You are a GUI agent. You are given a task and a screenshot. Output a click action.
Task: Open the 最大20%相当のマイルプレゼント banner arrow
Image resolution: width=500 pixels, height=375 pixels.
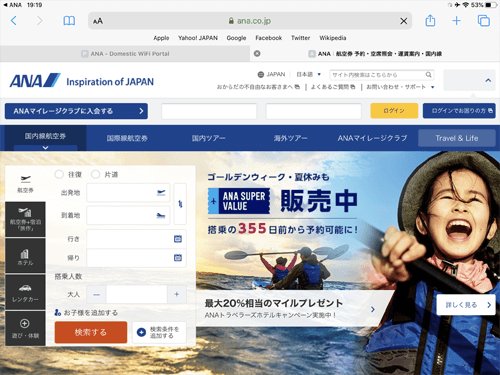373,309
